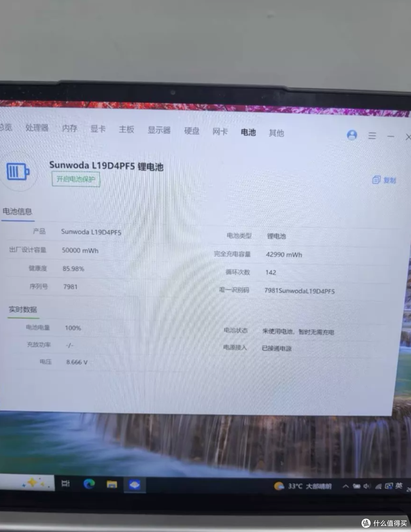Switch to the 显卡 tab

coord(98,129)
